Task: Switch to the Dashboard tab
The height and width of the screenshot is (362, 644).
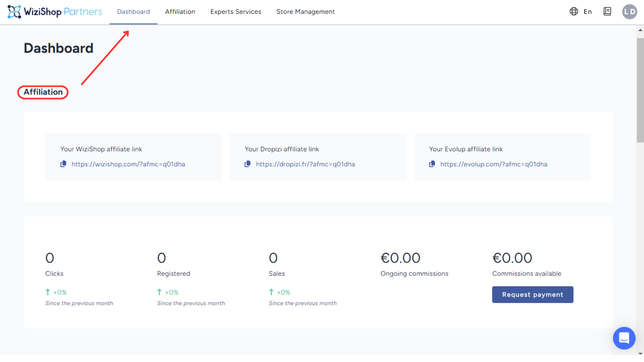Action: [133, 12]
